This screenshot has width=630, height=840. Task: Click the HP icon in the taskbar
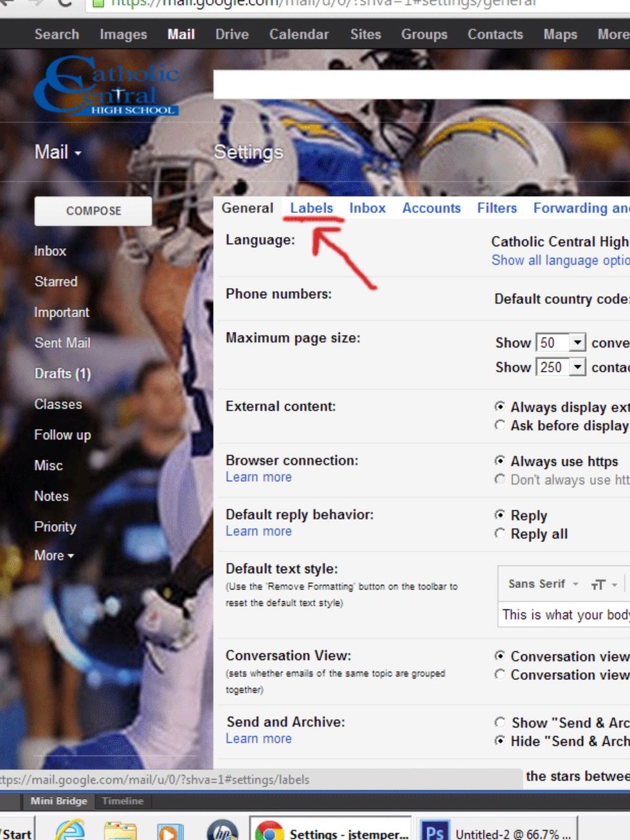click(222, 831)
